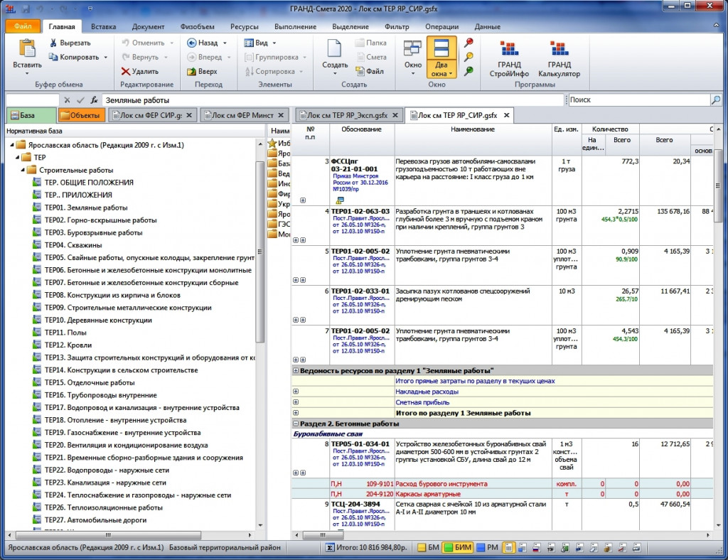Switch to the Фильтр ribbon tab
Screen dimensions: 728x560
tap(397, 26)
